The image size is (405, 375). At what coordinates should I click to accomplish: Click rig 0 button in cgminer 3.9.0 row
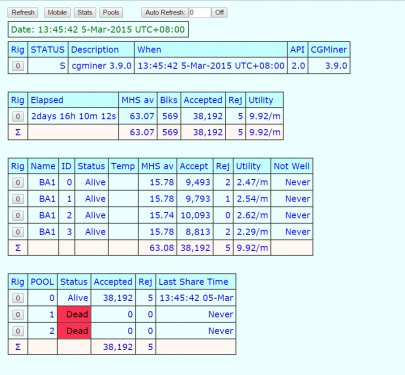click(x=18, y=66)
